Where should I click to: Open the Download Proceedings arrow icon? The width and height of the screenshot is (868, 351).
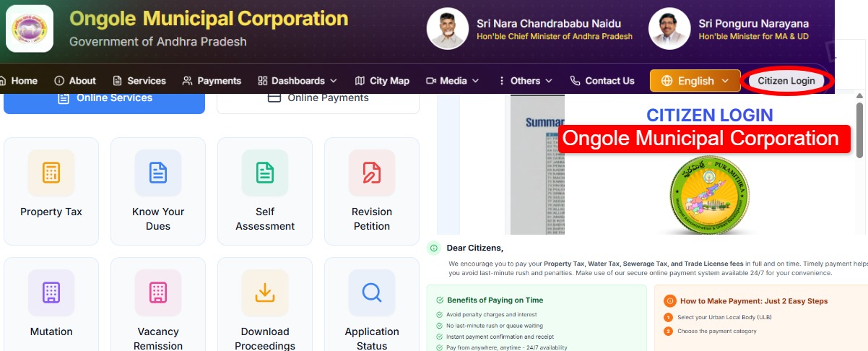click(x=265, y=292)
